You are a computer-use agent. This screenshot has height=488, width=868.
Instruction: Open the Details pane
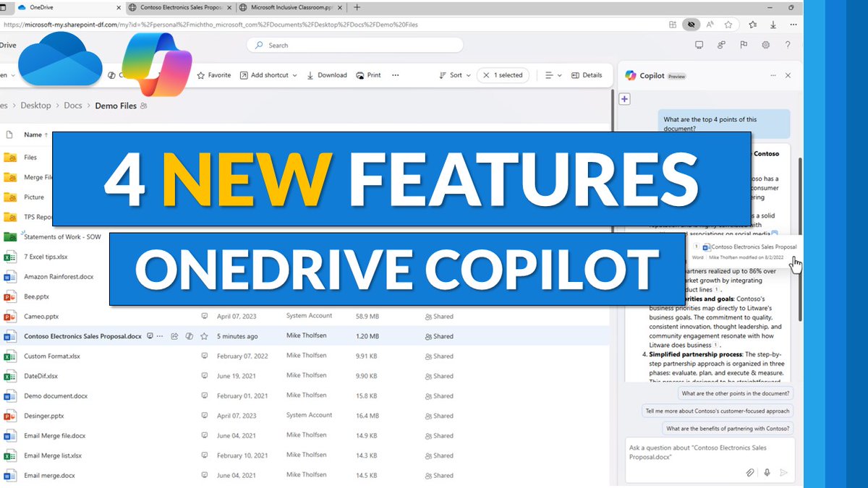[587, 75]
